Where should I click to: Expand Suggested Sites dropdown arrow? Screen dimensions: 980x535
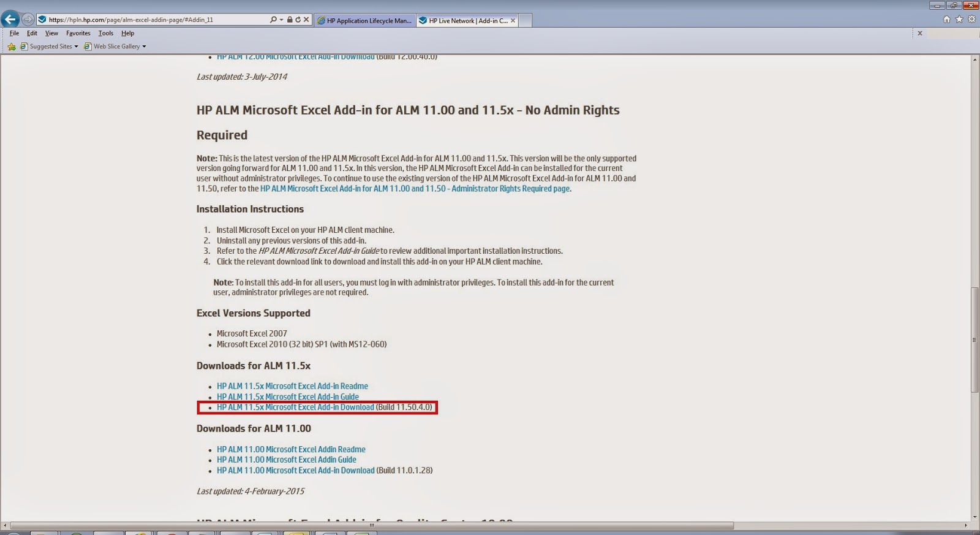(x=76, y=47)
